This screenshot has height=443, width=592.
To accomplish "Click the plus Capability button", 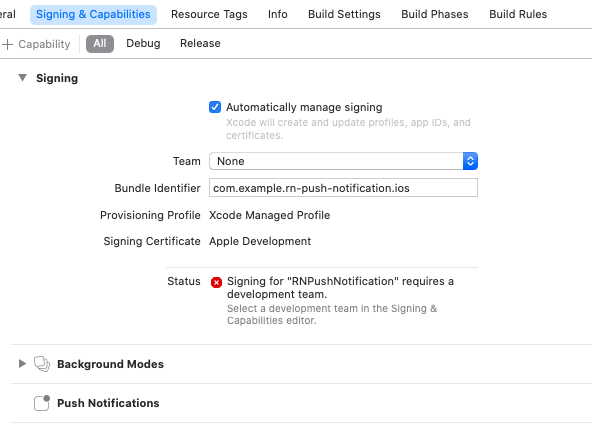I will (x=36, y=44).
